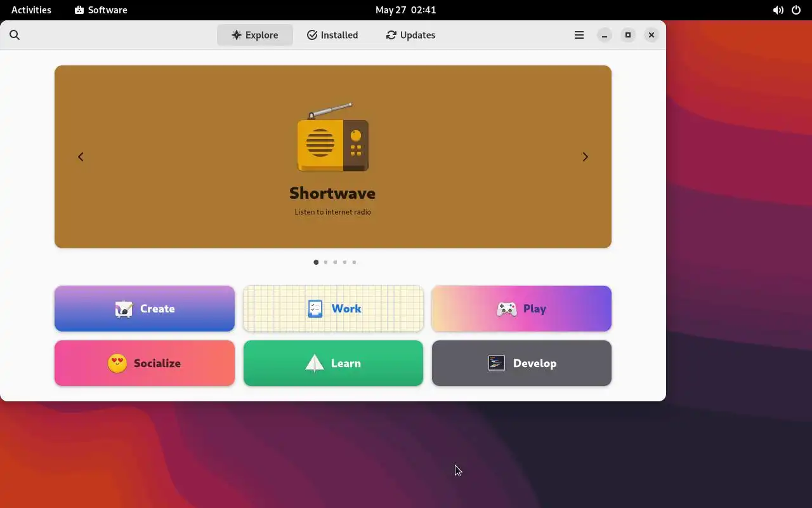The width and height of the screenshot is (812, 508).
Task: Select the fifth carousel page dot
Action: 354,262
